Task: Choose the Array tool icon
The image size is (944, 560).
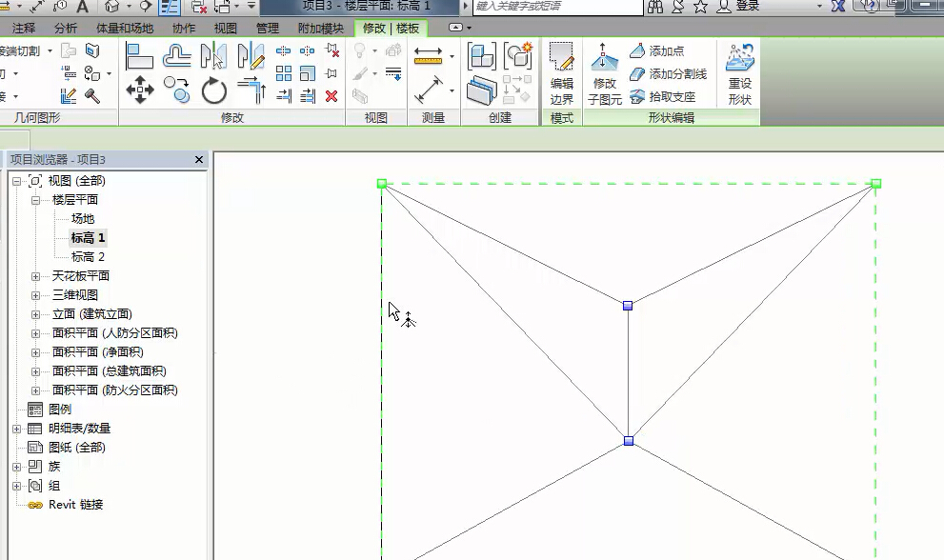Action: [x=284, y=73]
